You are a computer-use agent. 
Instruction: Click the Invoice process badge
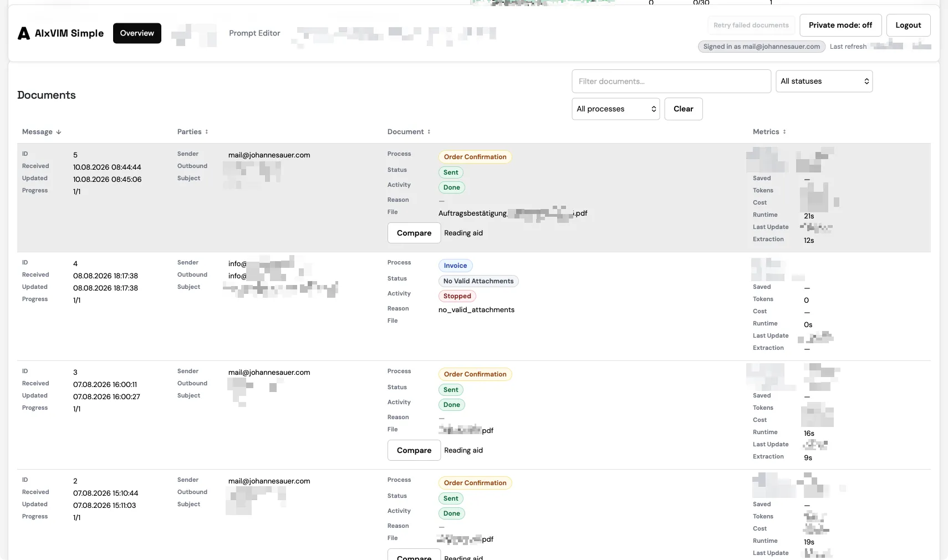[x=455, y=266]
